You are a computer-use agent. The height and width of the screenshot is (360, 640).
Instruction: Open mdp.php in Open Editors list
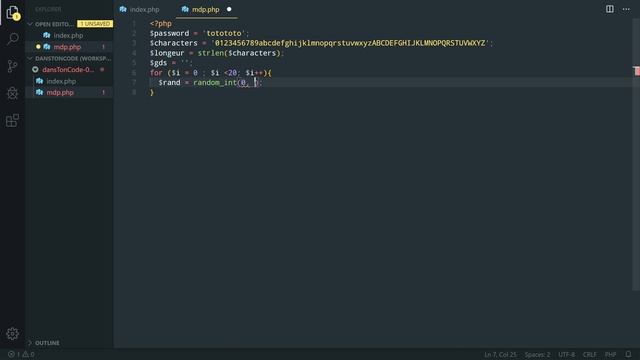pos(67,47)
